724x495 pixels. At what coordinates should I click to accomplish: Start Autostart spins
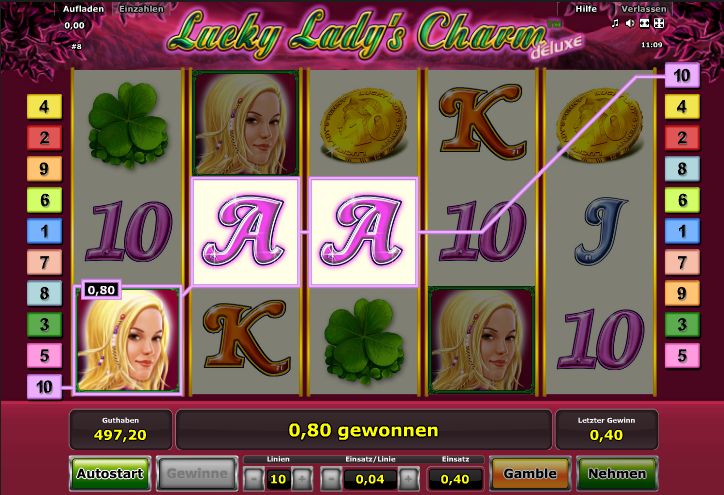pos(110,474)
